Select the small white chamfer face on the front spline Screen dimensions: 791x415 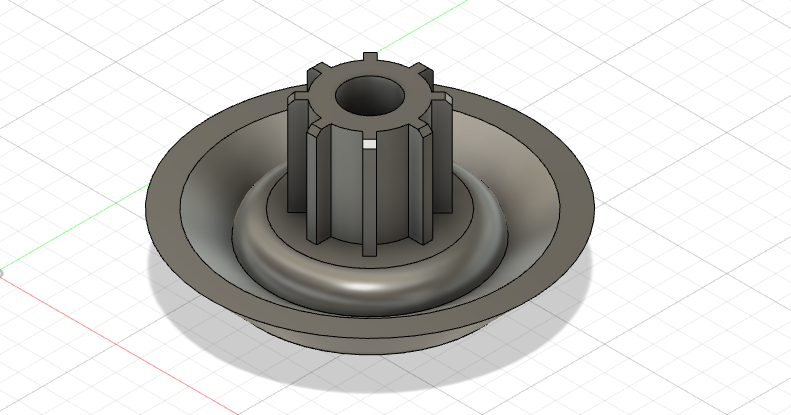(369, 145)
